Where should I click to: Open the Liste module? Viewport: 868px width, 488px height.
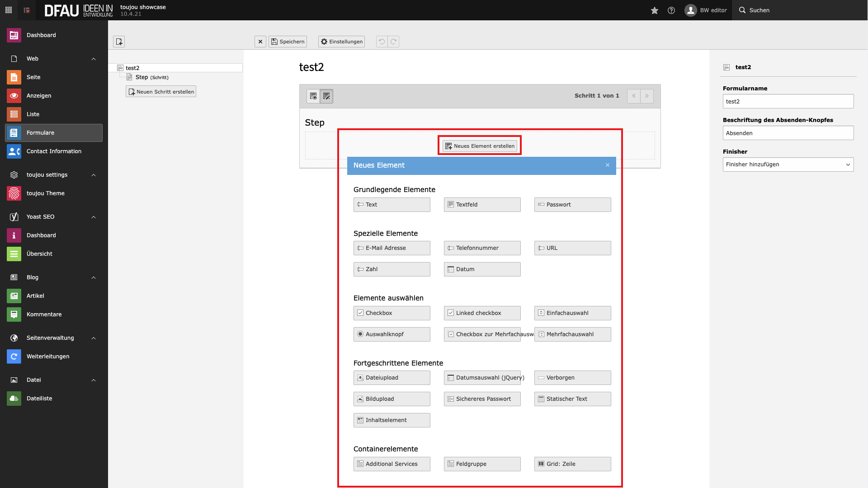tap(54, 114)
